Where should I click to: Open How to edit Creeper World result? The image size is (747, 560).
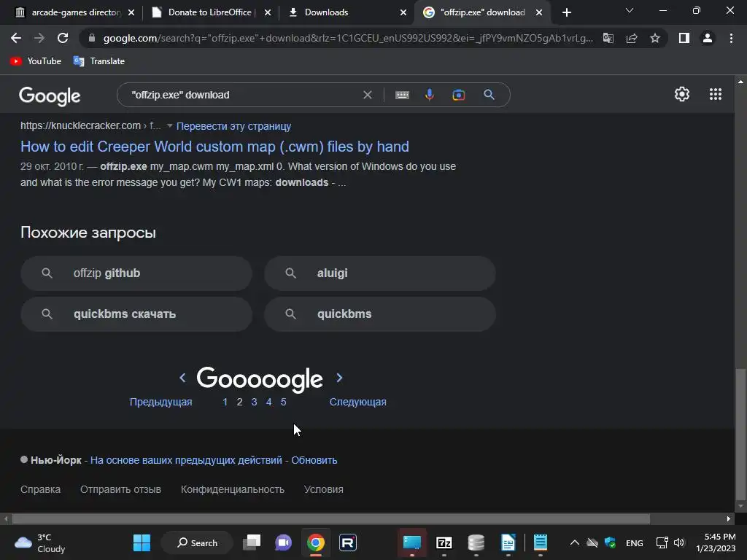coord(214,147)
